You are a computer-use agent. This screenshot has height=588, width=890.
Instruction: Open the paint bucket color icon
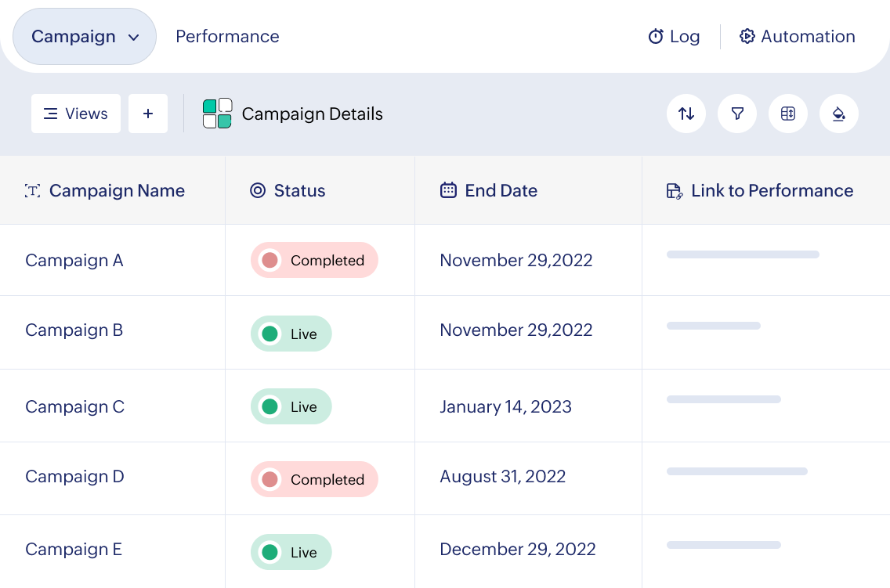[839, 114]
